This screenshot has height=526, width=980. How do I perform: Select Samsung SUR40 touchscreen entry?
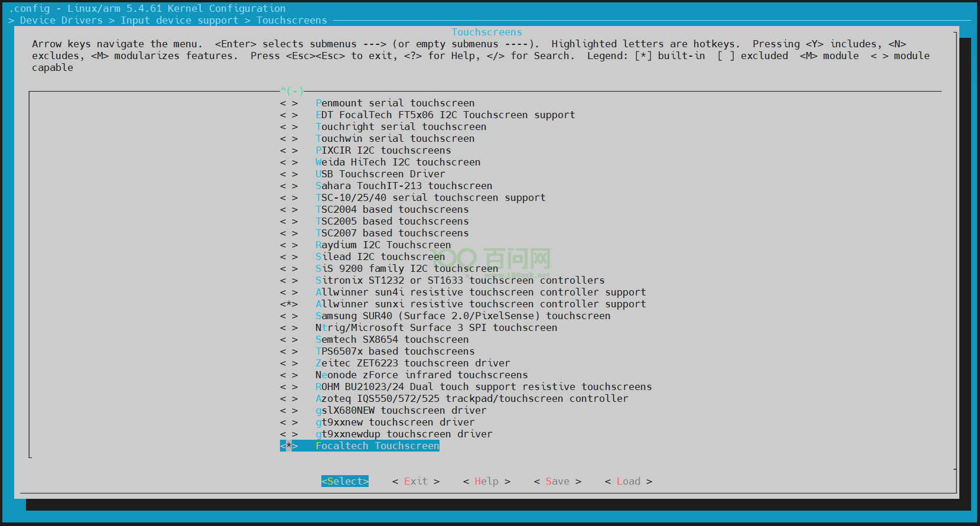pyautogui.click(x=463, y=316)
